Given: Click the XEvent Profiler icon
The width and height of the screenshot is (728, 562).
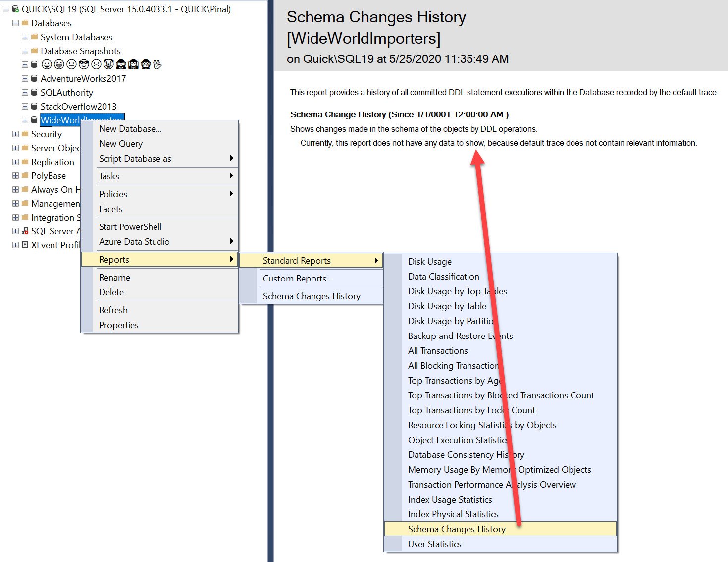Looking at the screenshot, I should 25,245.
